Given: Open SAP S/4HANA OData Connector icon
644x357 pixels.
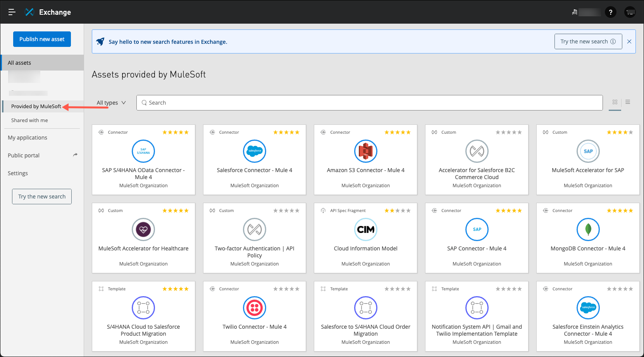Looking at the screenshot, I should click(x=143, y=151).
